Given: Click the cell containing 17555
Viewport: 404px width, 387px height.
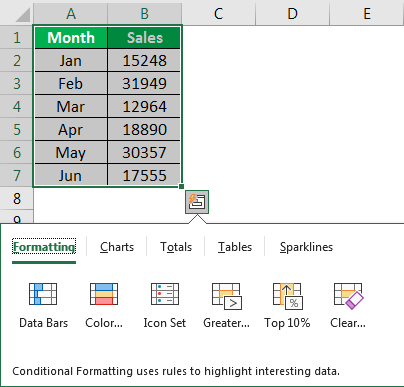Looking at the screenshot, I should tap(144, 175).
